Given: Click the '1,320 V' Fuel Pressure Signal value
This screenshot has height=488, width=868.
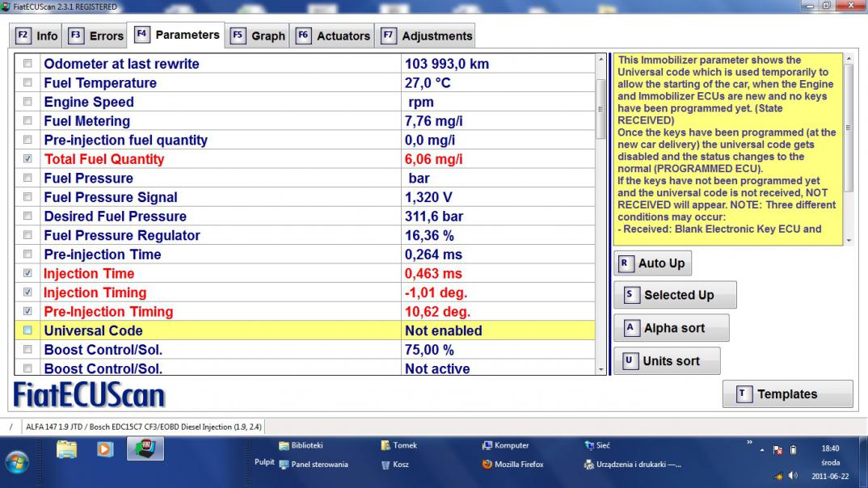Looking at the screenshot, I should click(428, 197).
